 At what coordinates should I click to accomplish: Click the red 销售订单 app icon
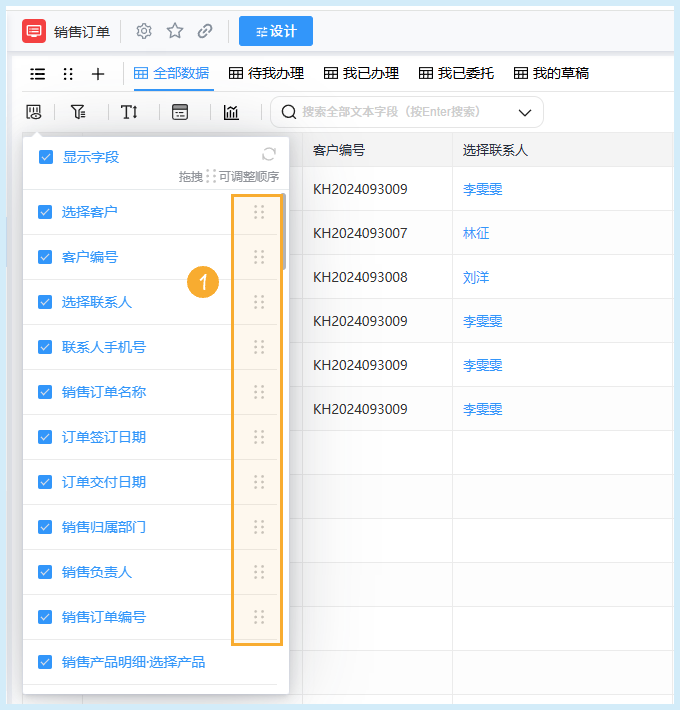[34, 31]
